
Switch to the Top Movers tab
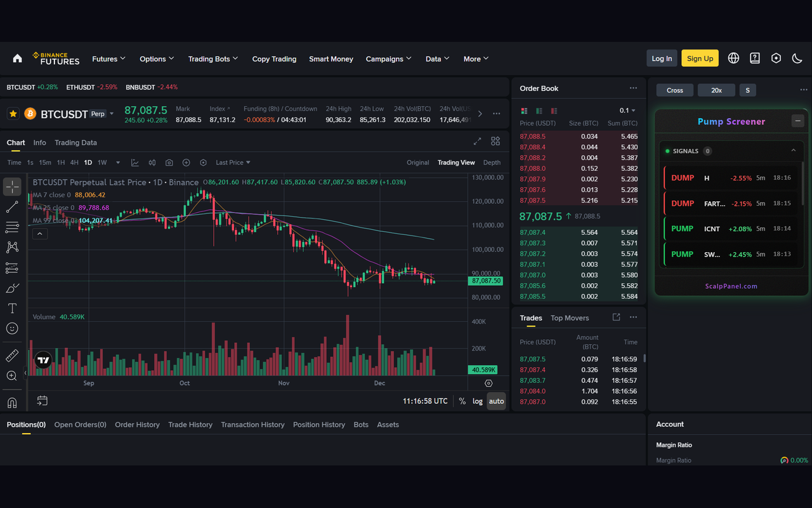pyautogui.click(x=570, y=318)
